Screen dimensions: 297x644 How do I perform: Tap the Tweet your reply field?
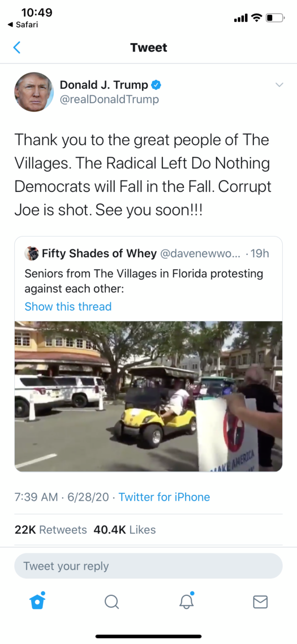pos(148,566)
